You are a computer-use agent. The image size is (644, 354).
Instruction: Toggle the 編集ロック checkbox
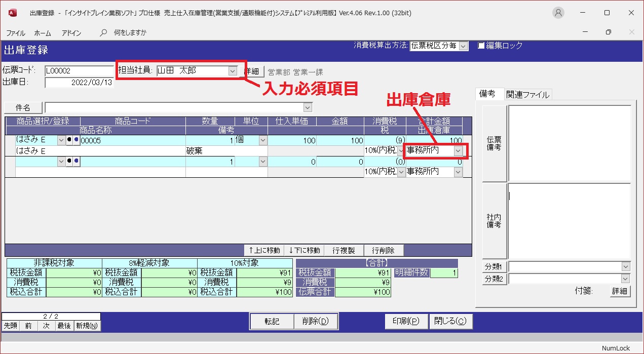click(481, 46)
